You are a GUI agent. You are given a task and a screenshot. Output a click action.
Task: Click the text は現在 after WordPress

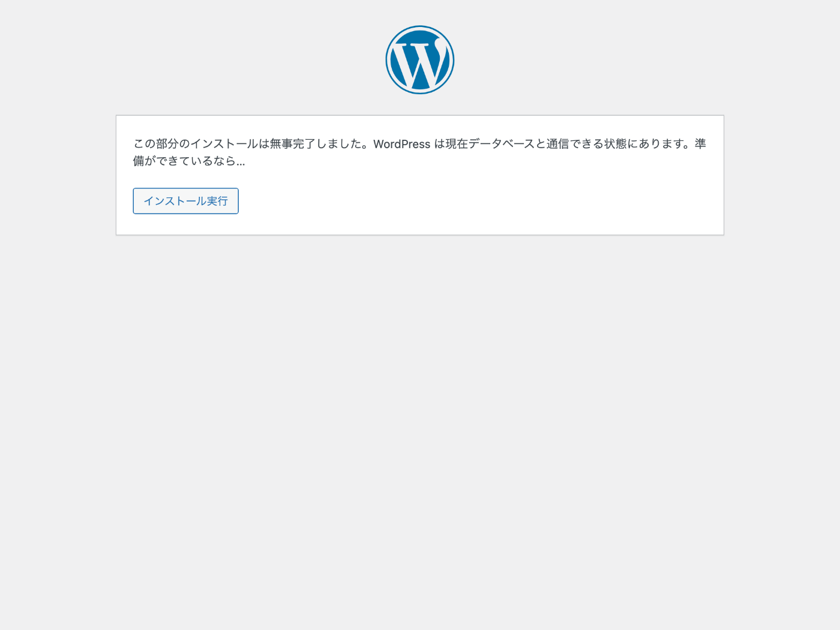point(451,144)
